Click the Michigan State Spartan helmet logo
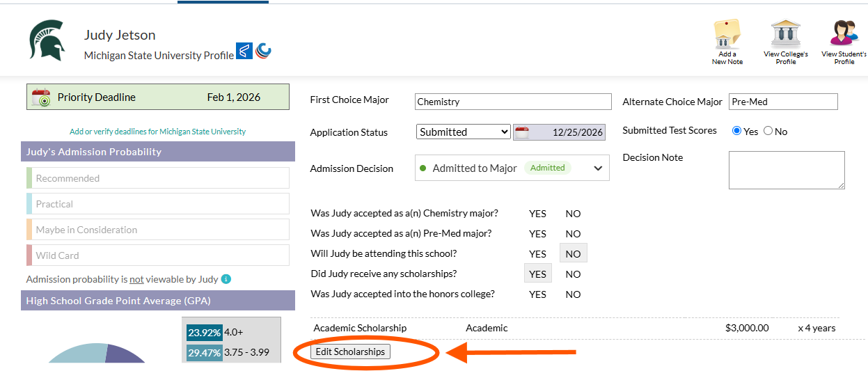 pyautogui.click(x=47, y=40)
